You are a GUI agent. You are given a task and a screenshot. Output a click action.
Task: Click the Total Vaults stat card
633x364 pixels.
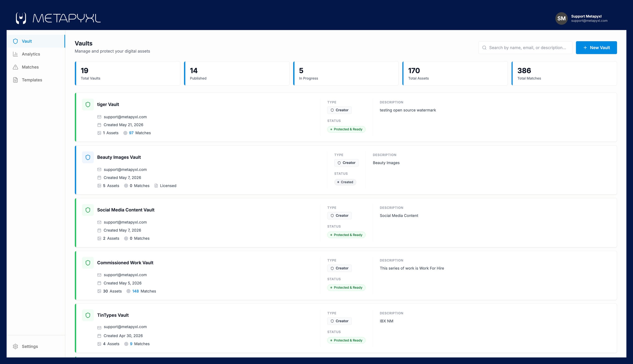point(128,73)
